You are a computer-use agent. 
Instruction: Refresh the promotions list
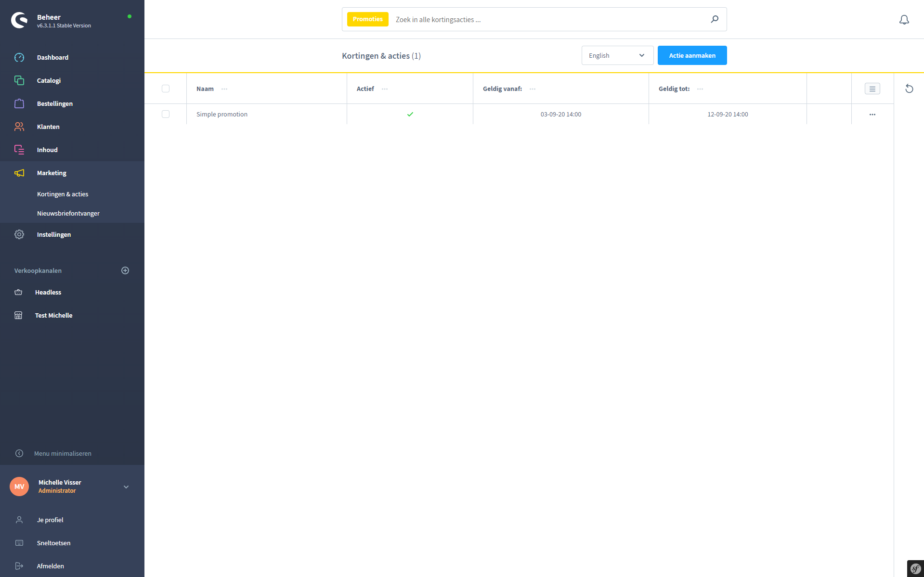[x=909, y=89]
